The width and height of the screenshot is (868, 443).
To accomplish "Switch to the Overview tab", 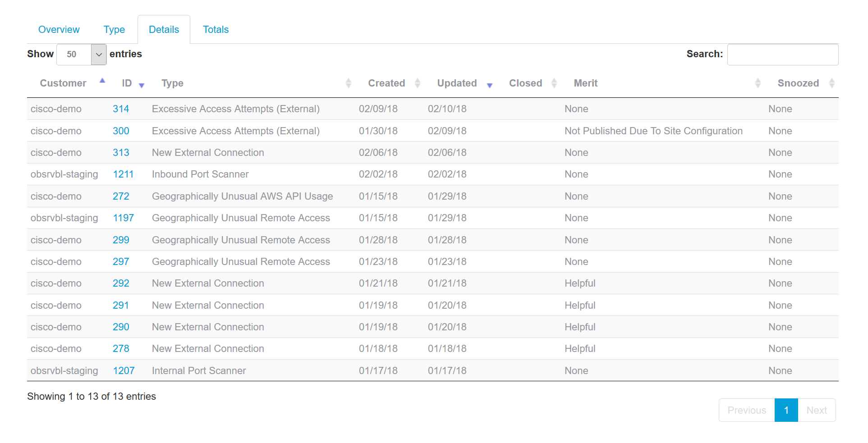I will click(59, 30).
